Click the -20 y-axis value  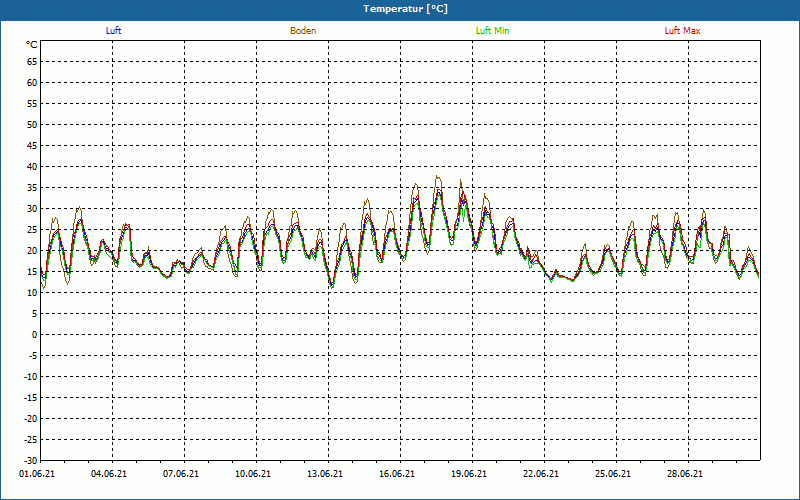point(31,418)
